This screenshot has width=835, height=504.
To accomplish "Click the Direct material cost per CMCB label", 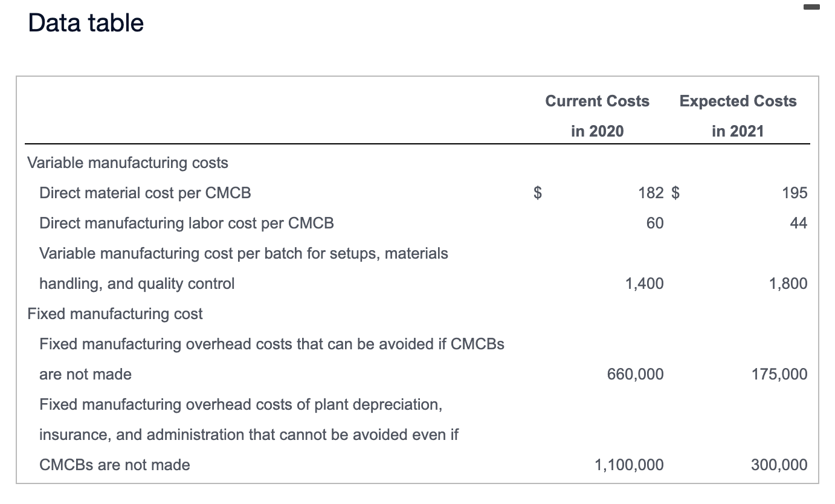I will tap(145, 193).
